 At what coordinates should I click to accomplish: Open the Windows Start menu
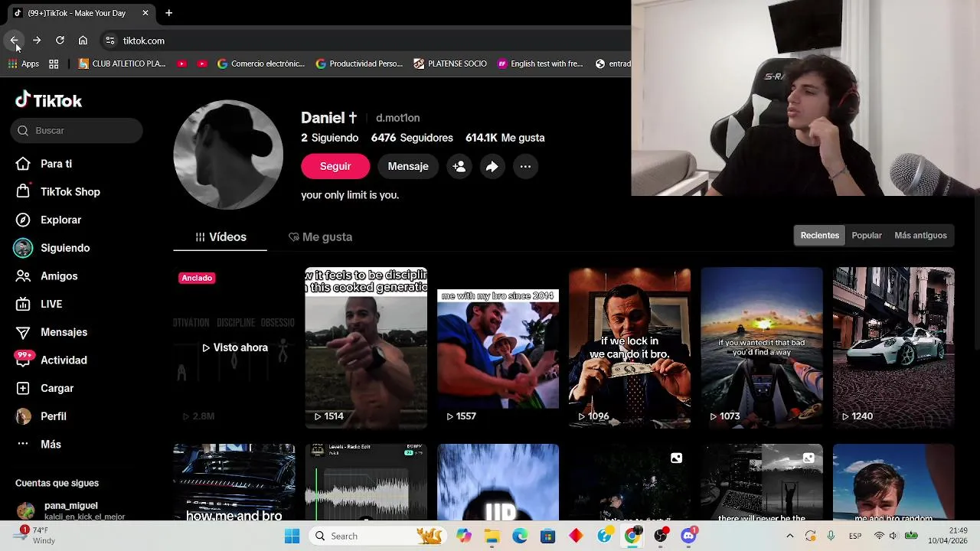292,536
